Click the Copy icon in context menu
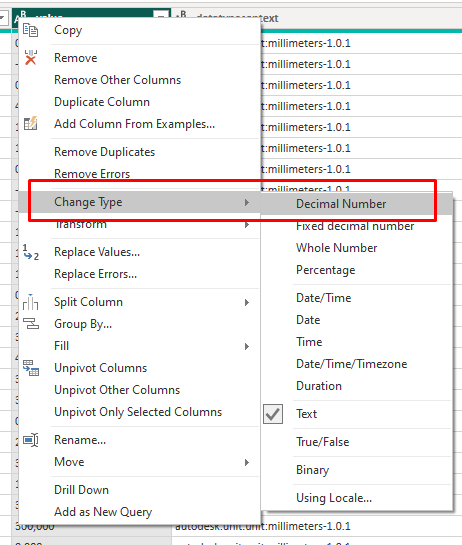The image size is (462, 545). (x=31, y=30)
